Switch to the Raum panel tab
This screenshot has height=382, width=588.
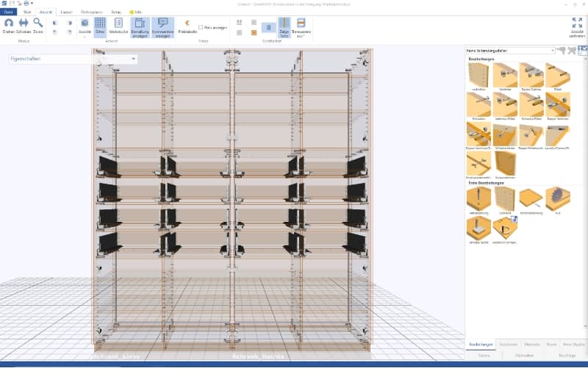tap(551, 345)
